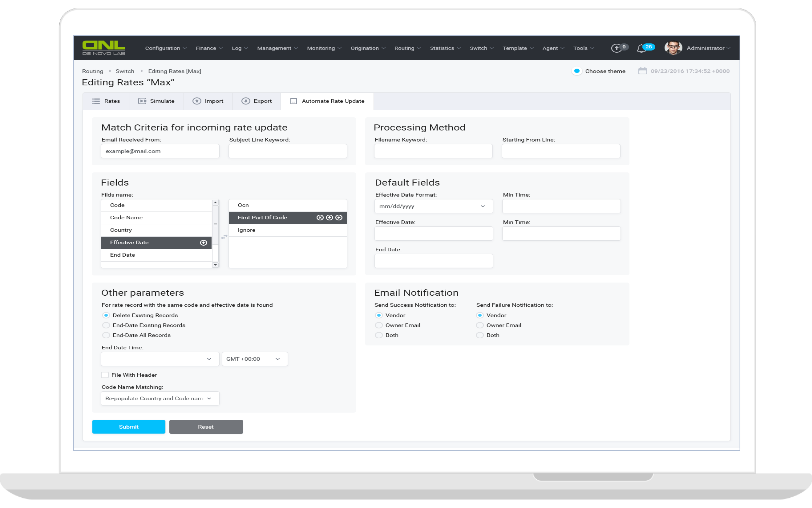
Task: Switch to the Simulate tab
Action: tap(156, 101)
